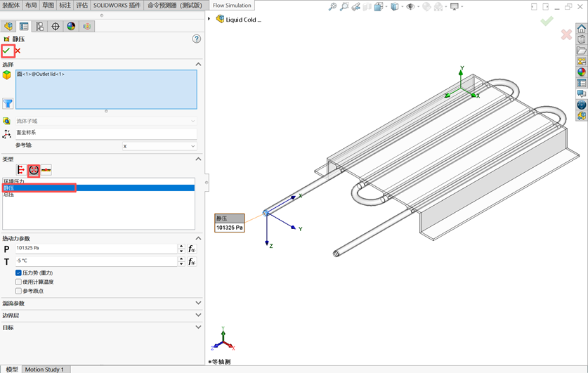588x373 pixels.
Task: Cancel with the red X in property panel
Action: pyautogui.click(x=18, y=51)
